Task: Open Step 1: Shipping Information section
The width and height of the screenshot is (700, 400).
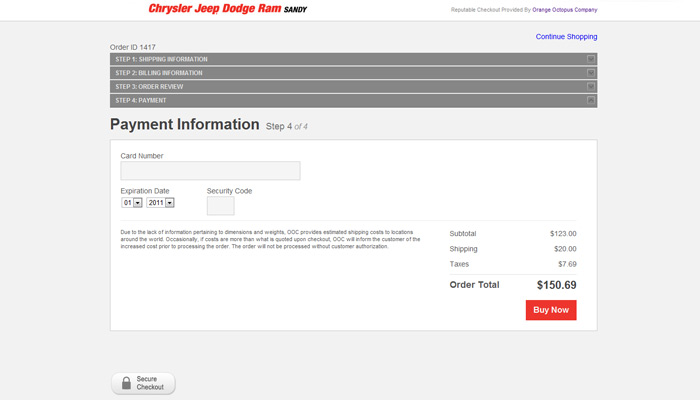Action: click(354, 59)
